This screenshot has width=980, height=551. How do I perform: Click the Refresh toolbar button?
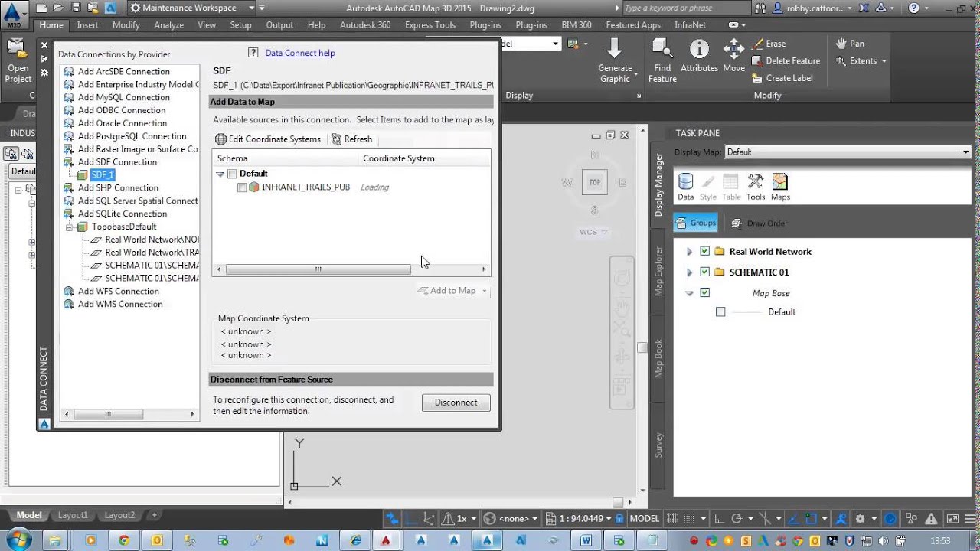pyautogui.click(x=351, y=139)
